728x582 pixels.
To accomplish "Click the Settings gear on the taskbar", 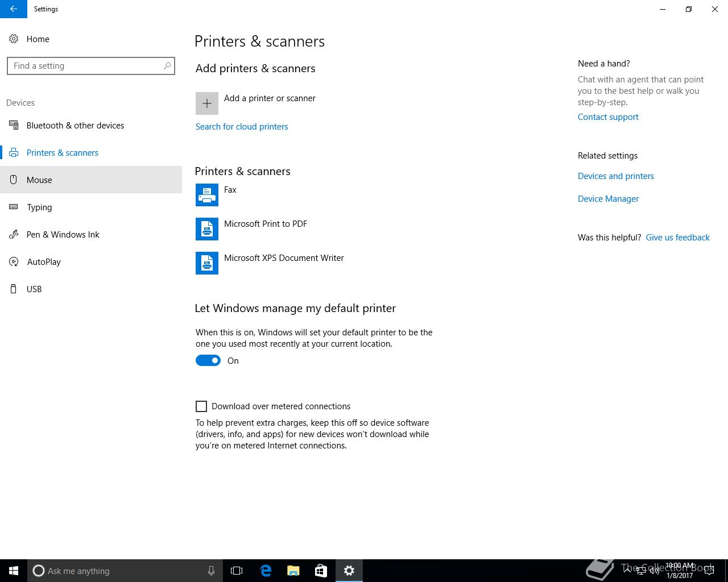I will [349, 571].
